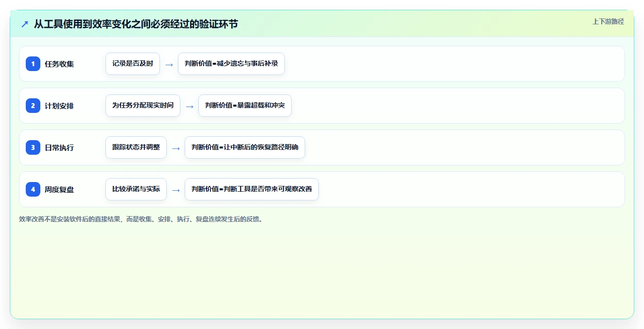Select the 计划安排 step label
Image resolution: width=644 pixels, height=329 pixels.
(x=59, y=106)
